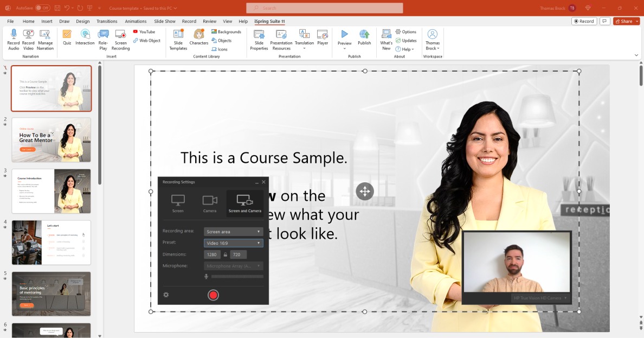This screenshot has width=644, height=338.
Task: Open Slide Properties
Action: 259,38
